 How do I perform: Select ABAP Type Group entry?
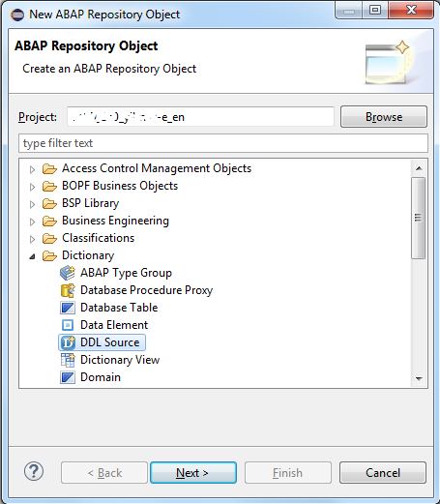(x=126, y=273)
